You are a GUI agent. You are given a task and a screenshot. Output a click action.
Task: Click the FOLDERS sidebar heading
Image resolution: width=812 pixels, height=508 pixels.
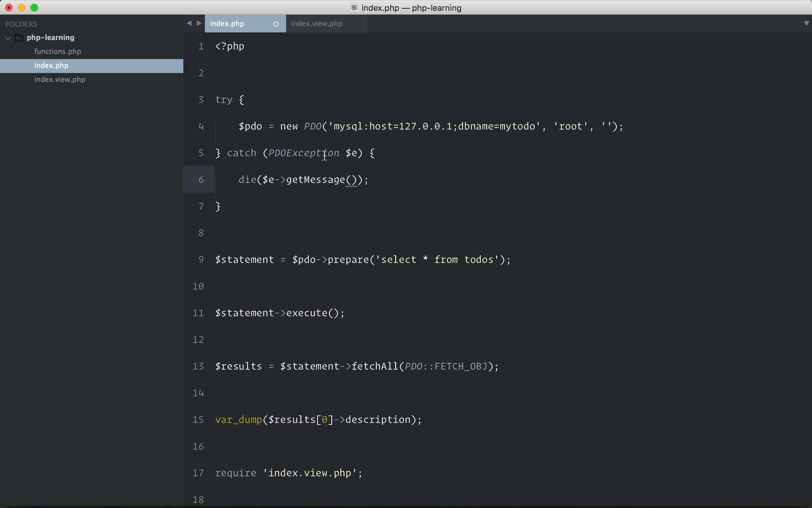pos(21,24)
